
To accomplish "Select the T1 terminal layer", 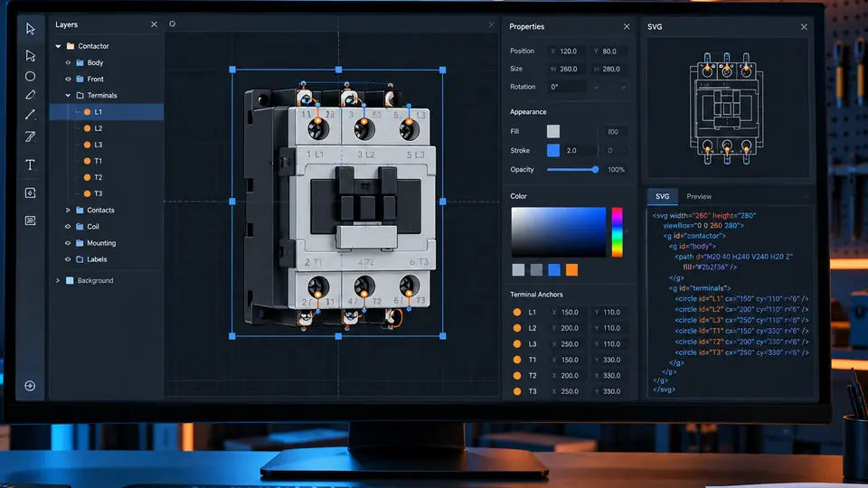I will pyautogui.click(x=107, y=161).
